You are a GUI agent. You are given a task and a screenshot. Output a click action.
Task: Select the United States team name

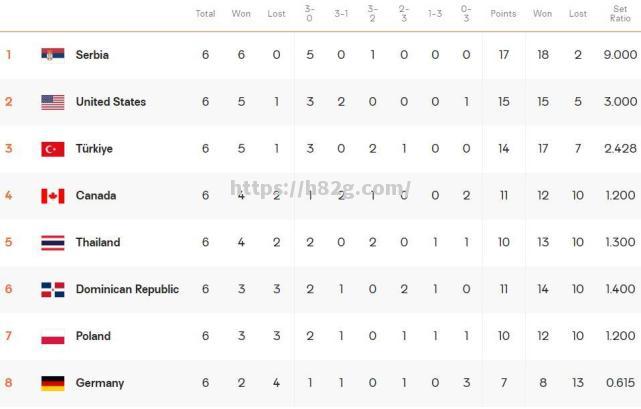(110, 102)
